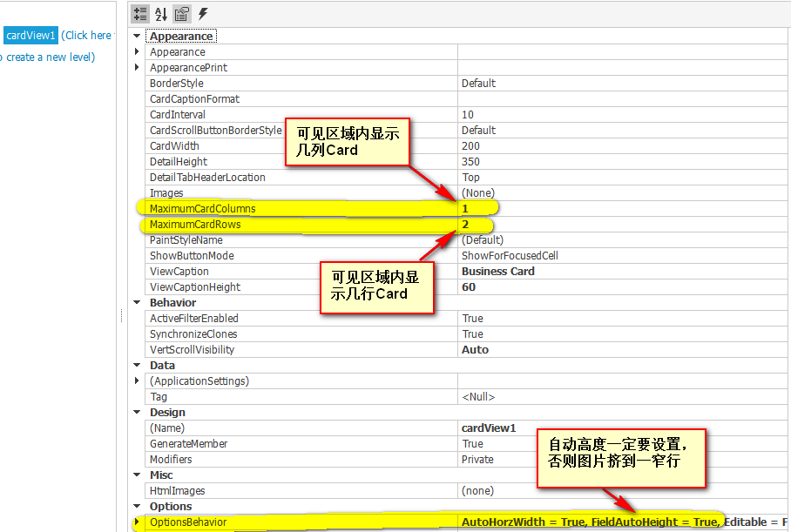Viewport: 791px width, 532px height.
Task: Collapse the Behavior category
Action: point(137,303)
